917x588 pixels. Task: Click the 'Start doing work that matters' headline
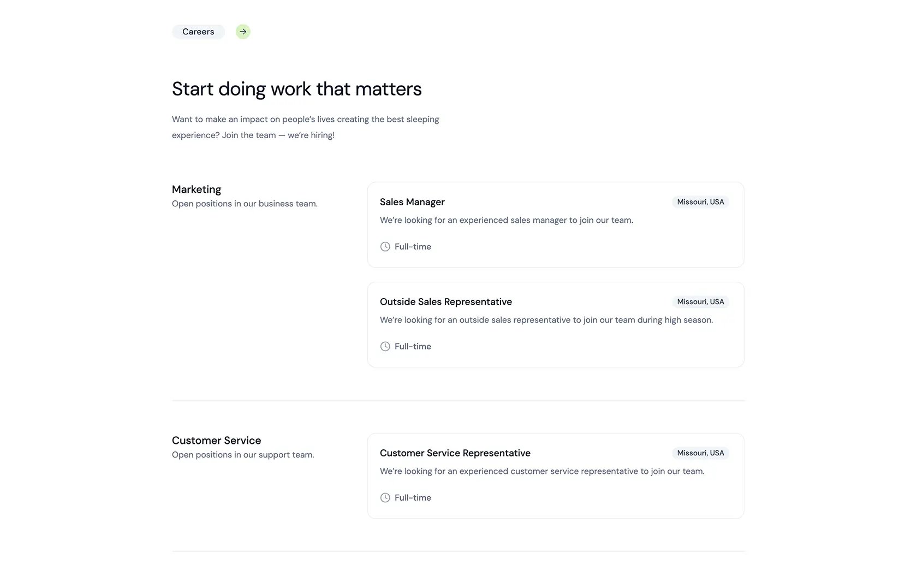click(x=296, y=89)
